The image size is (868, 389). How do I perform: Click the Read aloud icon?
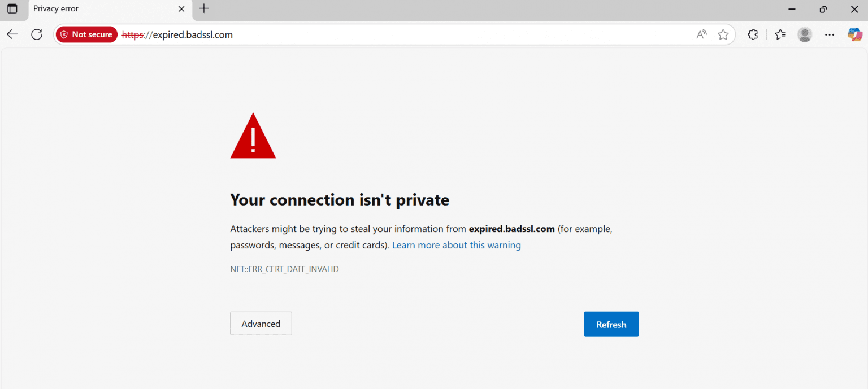(x=701, y=34)
